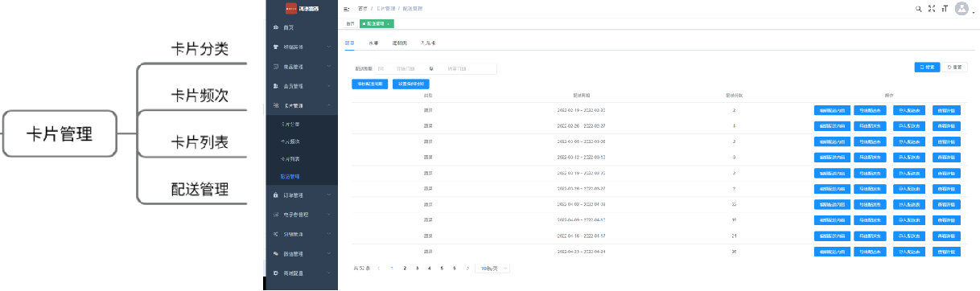This screenshot has width=980, height=291.
Task: Click 查看详情 for row 2022-04-02 ~ 2022-04-03
Action: click(x=946, y=204)
